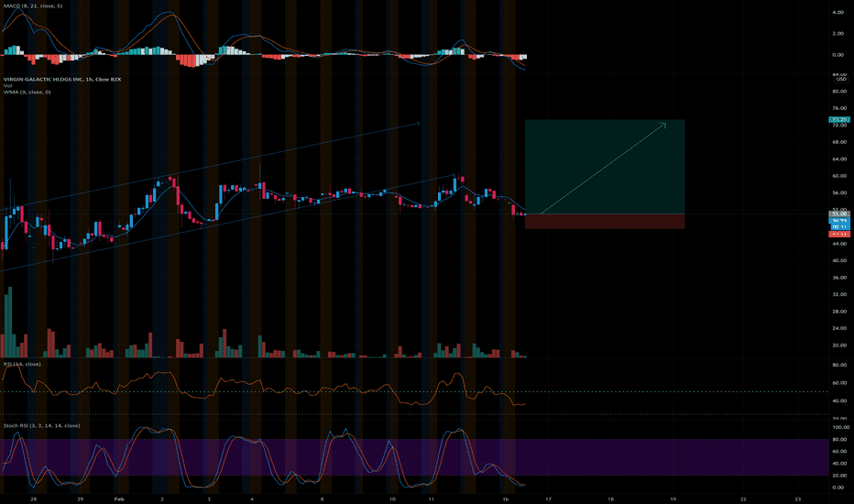Select the Stoch RSI (3, 3, 14, 14, close) legend

point(41,425)
